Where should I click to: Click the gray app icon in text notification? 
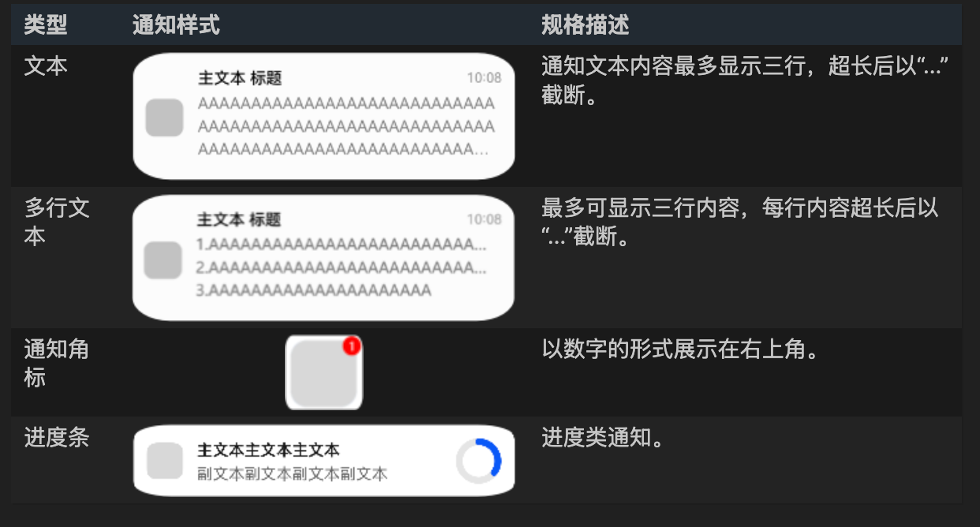(x=165, y=118)
